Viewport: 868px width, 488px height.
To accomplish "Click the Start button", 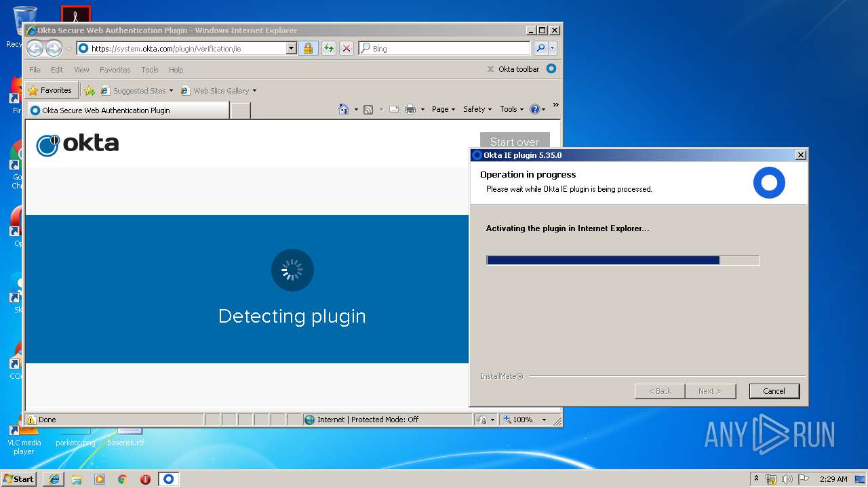I will 18,479.
